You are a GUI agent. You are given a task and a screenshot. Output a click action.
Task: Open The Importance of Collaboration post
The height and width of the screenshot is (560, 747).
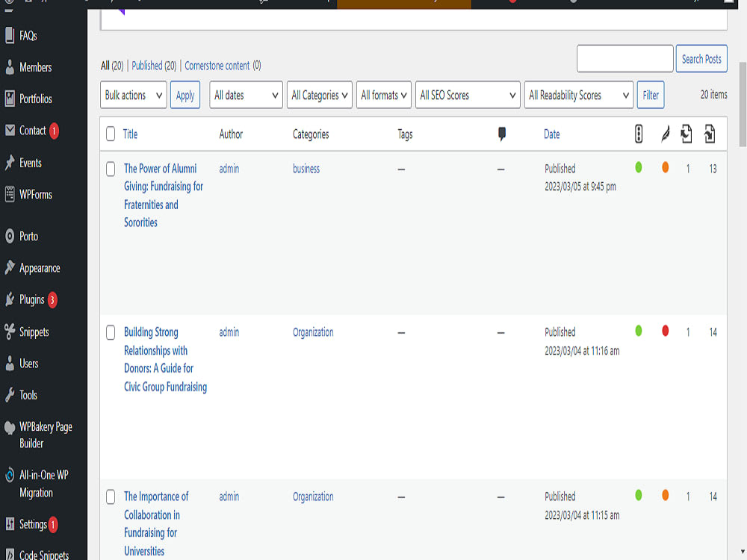click(x=156, y=523)
